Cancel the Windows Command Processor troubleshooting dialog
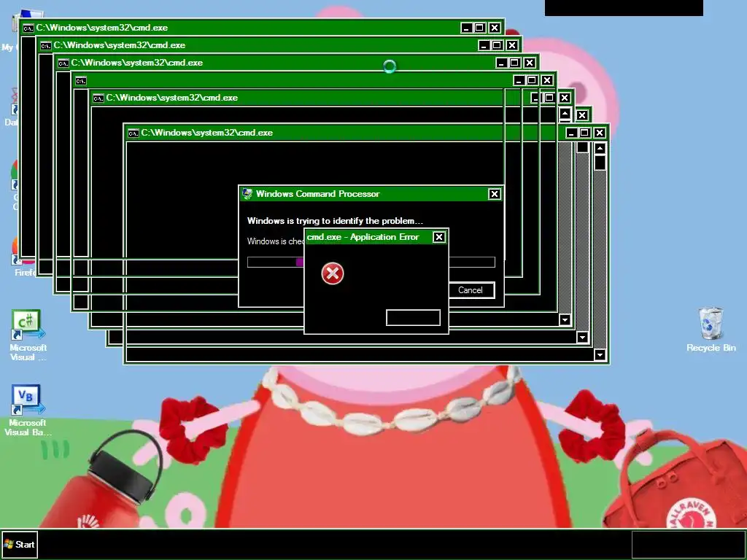747x560 pixels. [471, 290]
